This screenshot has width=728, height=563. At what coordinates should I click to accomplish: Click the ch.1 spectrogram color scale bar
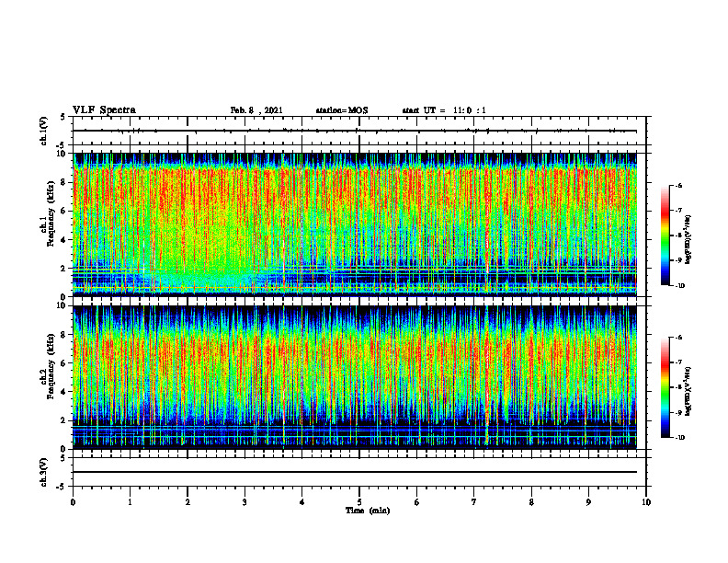tap(665, 236)
